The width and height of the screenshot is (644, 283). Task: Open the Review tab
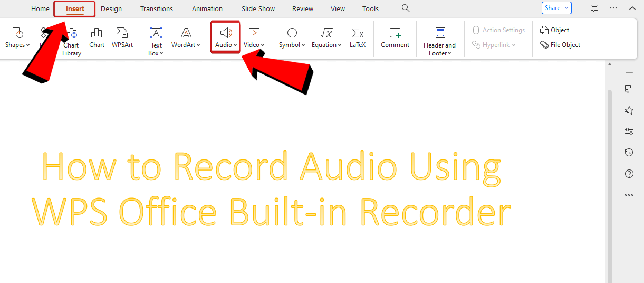(303, 8)
